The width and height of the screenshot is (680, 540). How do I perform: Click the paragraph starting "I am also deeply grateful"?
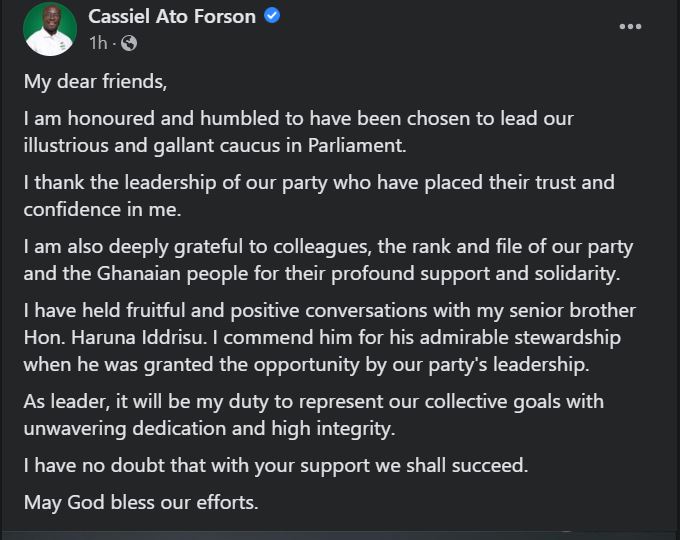pyautogui.click(x=328, y=260)
